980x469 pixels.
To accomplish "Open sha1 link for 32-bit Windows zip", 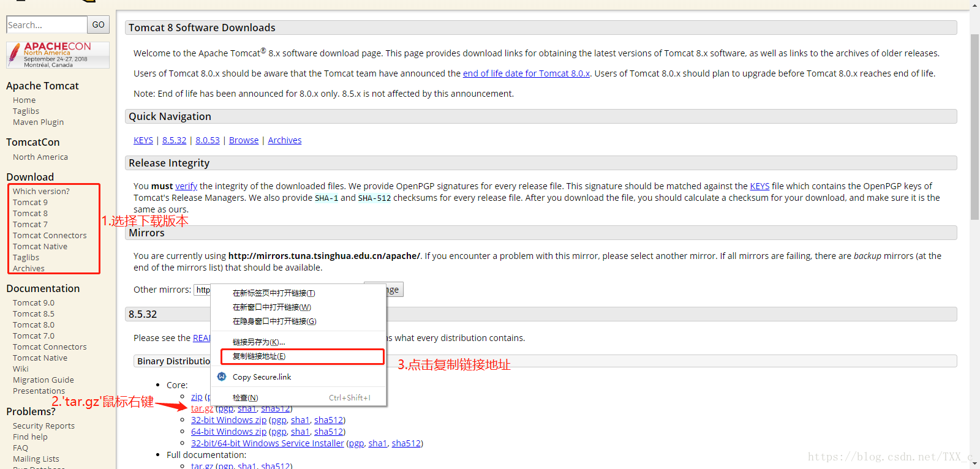I will tap(300, 420).
